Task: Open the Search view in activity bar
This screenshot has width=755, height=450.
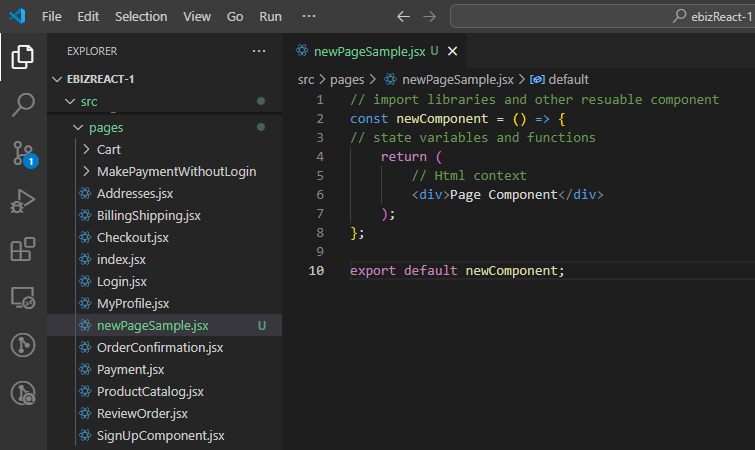Action: click(23, 104)
